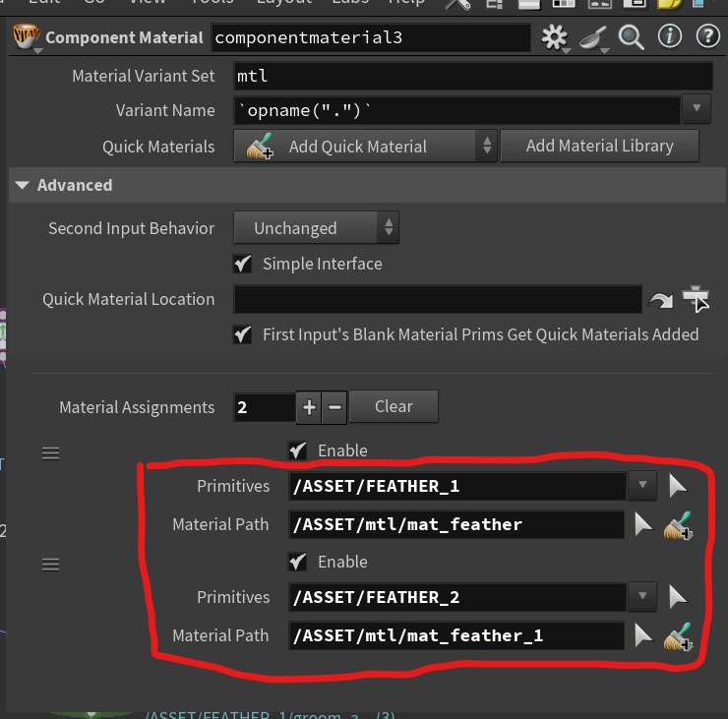This screenshot has height=719, width=728.
Task: Collapse the Advanced section
Action: [x=22, y=185]
